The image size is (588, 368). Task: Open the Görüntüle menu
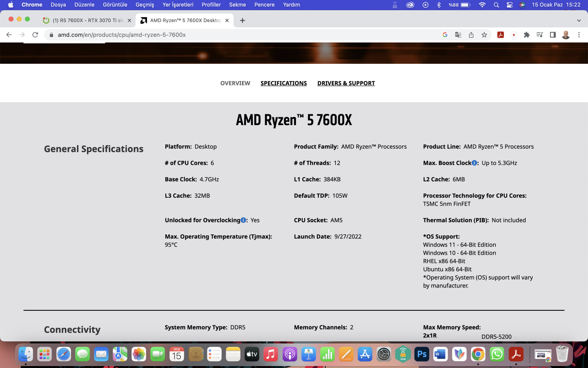coord(115,5)
